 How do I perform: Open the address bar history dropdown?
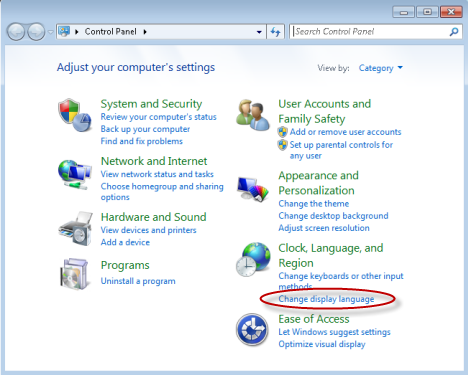click(259, 32)
